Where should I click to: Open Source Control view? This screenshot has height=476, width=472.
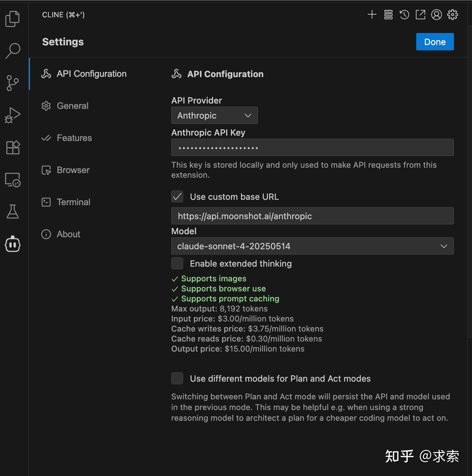[x=12, y=83]
